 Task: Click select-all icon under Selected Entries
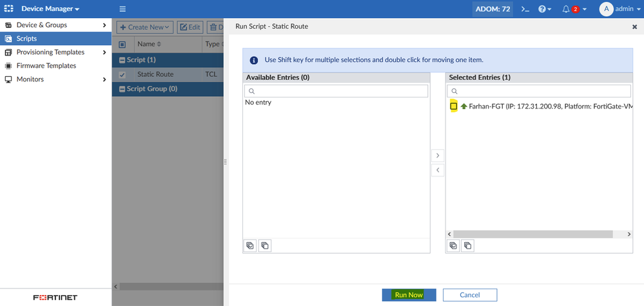[453, 245]
